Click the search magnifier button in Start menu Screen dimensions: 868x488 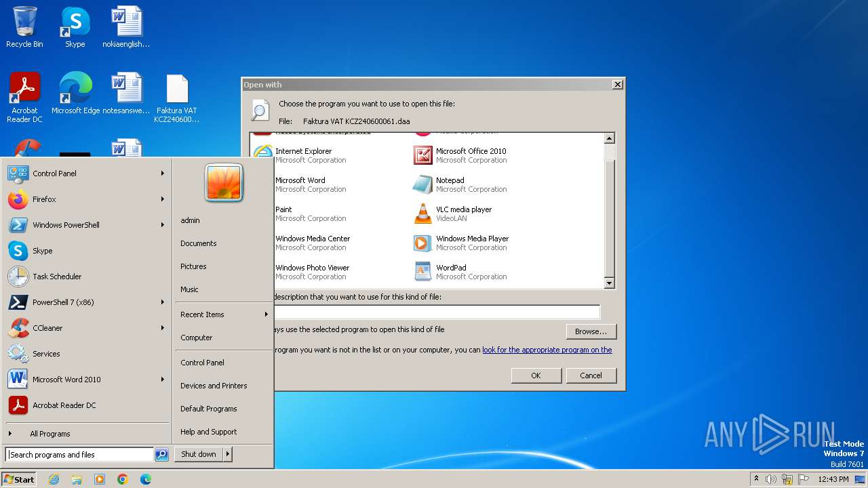click(x=161, y=455)
